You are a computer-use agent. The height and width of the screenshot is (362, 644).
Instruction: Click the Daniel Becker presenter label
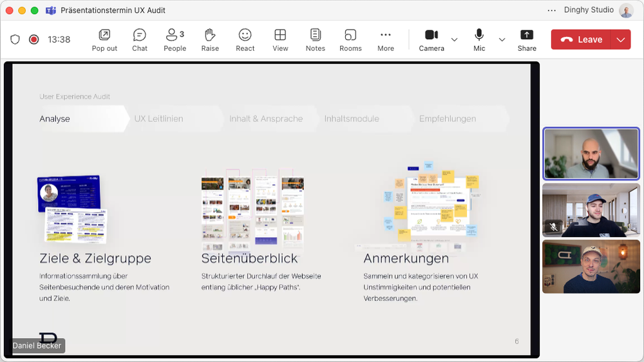[x=37, y=345]
